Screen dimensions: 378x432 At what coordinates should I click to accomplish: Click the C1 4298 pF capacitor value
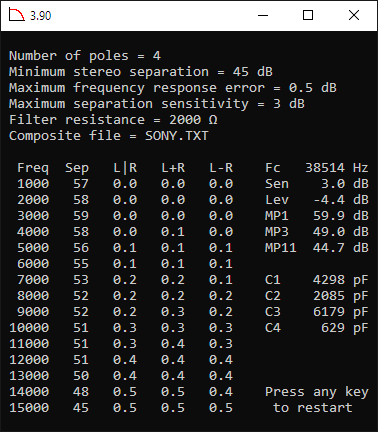pyautogui.click(x=317, y=280)
